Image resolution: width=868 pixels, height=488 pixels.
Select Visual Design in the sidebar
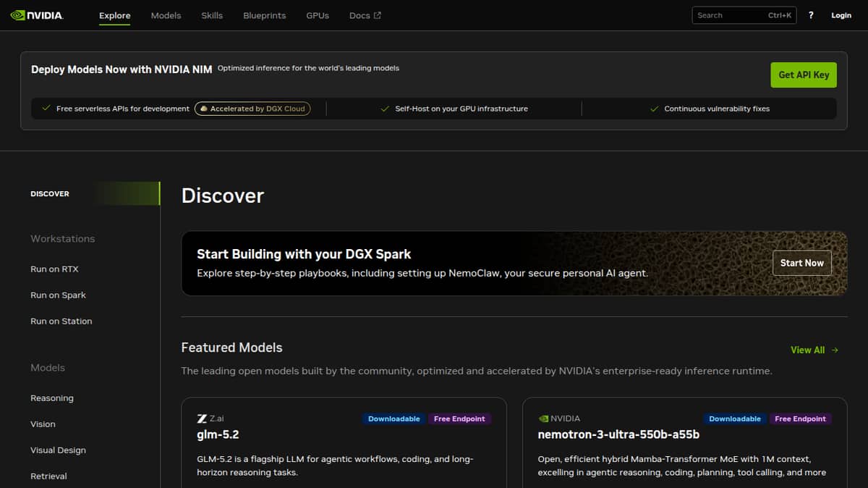(58, 450)
